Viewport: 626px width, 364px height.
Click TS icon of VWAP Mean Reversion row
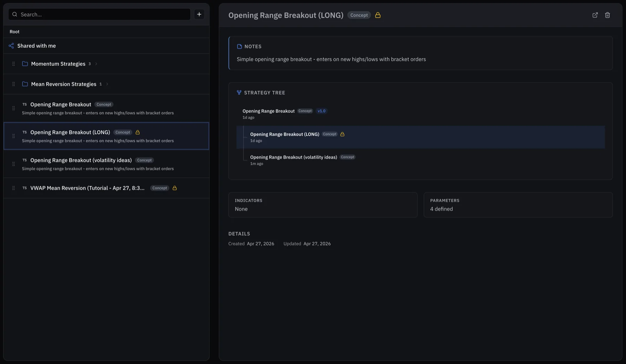(x=25, y=188)
